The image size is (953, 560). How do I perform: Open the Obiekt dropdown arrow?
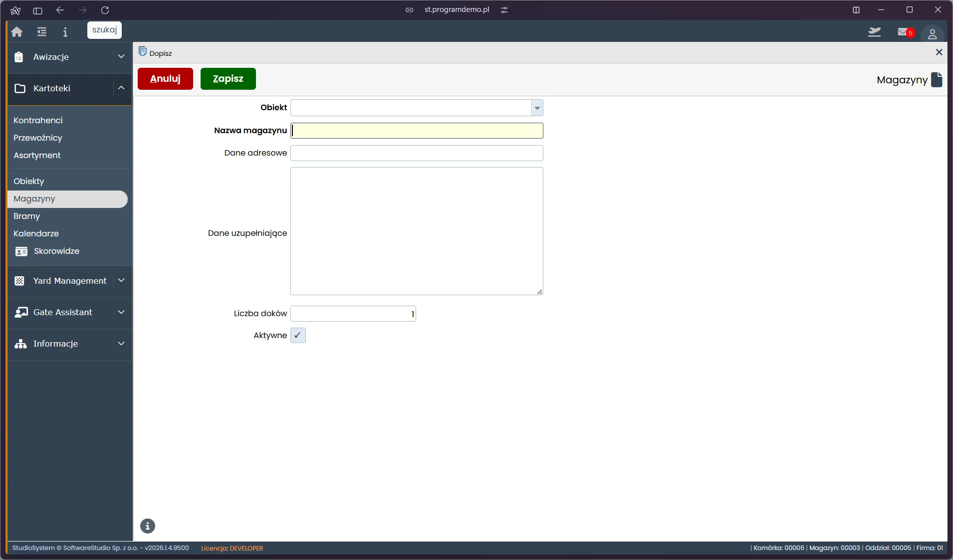coord(537,108)
